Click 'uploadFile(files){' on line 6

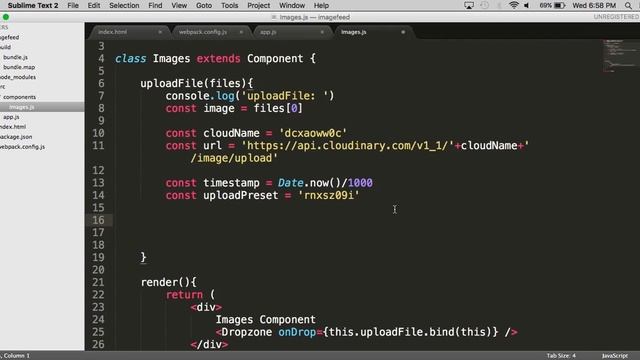[197, 83]
